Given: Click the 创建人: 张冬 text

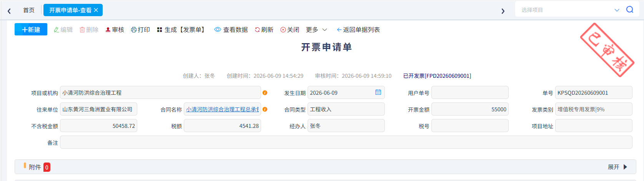Looking at the screenshot, I should tap(199, 76).
